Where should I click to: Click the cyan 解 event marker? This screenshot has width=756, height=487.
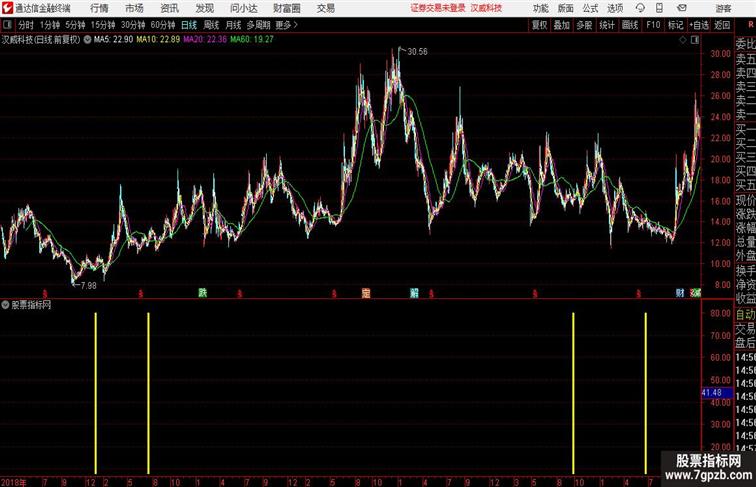click(414, 293)
